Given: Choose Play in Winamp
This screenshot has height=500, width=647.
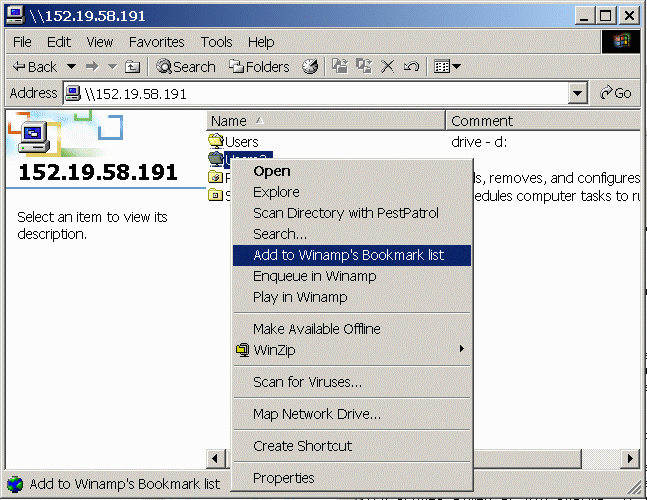Looking at the screenshot, I should click(x=352, y=297).
